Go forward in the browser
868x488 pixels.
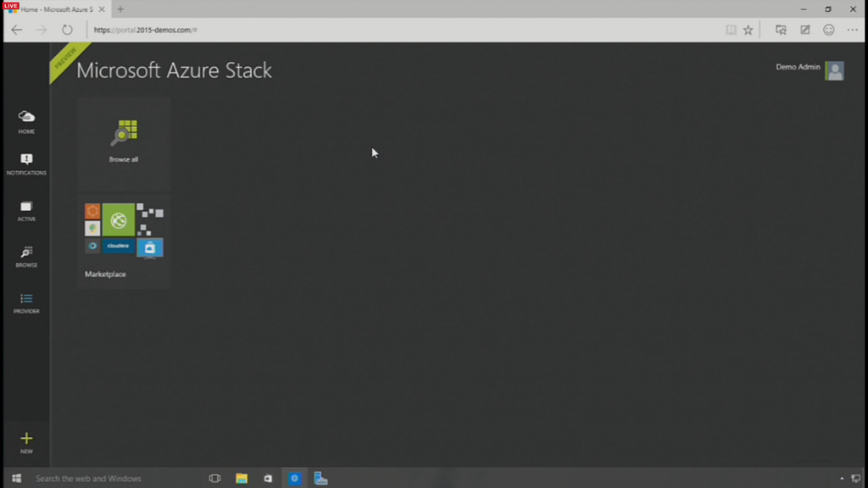42,30
